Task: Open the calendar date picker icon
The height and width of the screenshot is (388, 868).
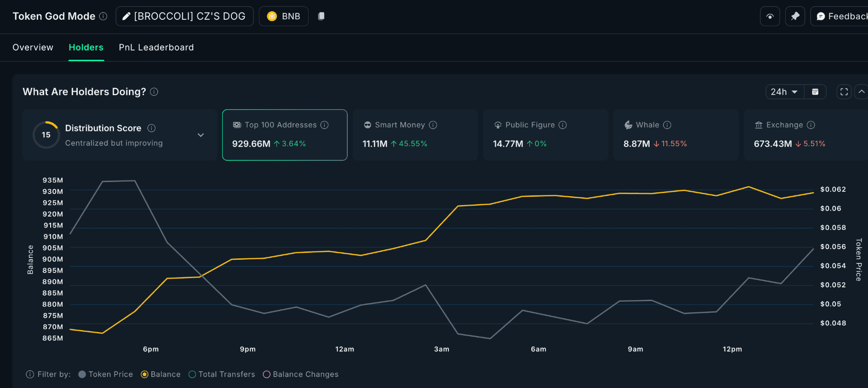Action: click(815, 92)
